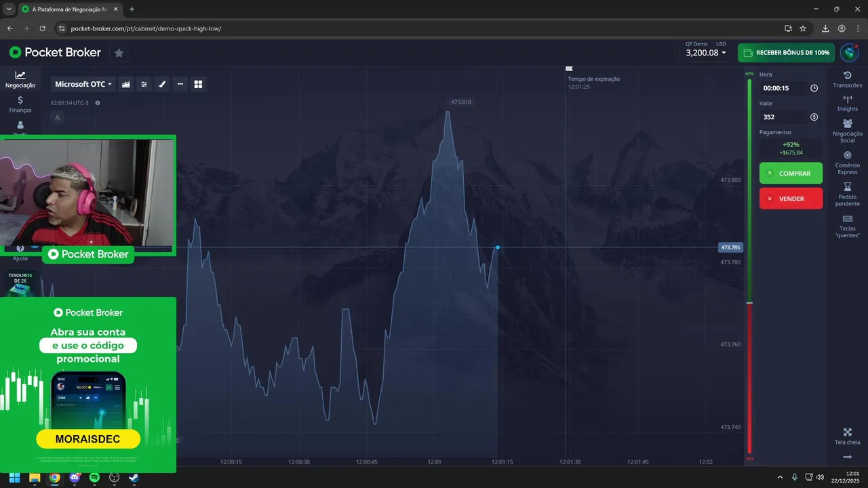Select the drawing brush tool

coord(162,84)
